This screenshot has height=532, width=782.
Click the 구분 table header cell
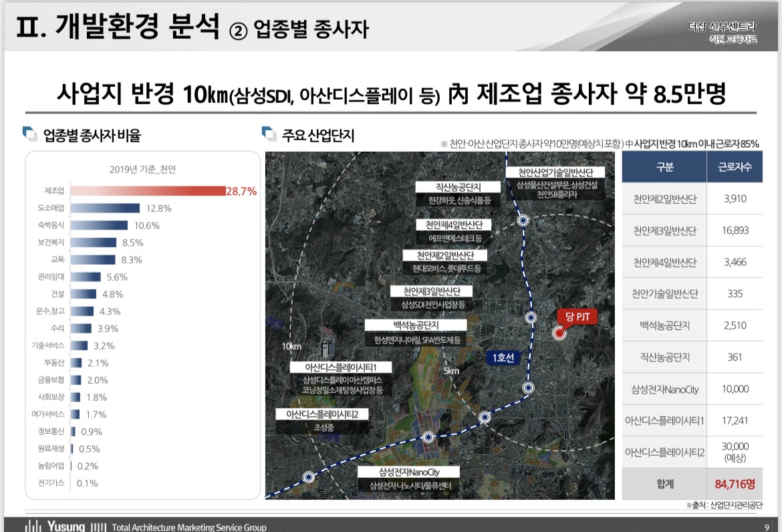tap(664, 167)
